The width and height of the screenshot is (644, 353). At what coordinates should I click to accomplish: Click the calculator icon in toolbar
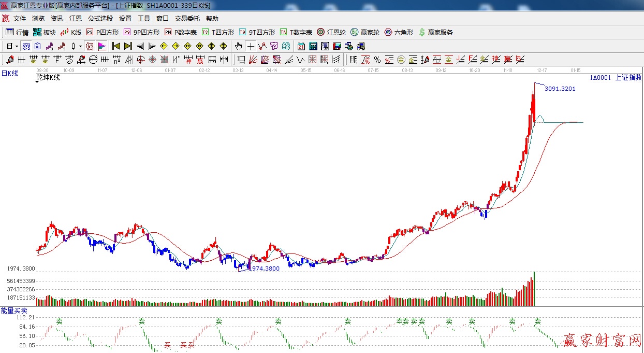coord(313,46)
